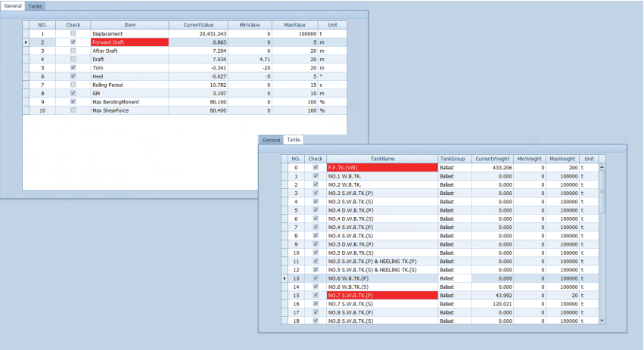Image resolution: width=644 pixels, height=350 pixels.
Task: Disable the Max BendingMoment checkbox
Action: 73,101
